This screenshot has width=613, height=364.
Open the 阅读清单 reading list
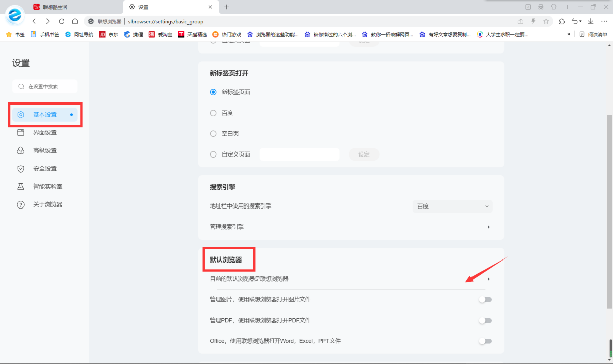click(593, 35)
